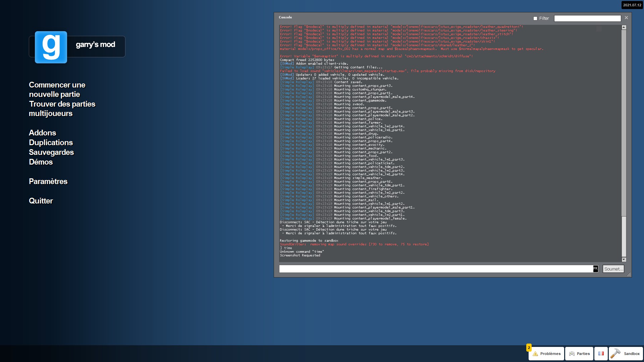
Task: Click the 'Unknown command "time"' console line
Action: [x=302, y=252]
